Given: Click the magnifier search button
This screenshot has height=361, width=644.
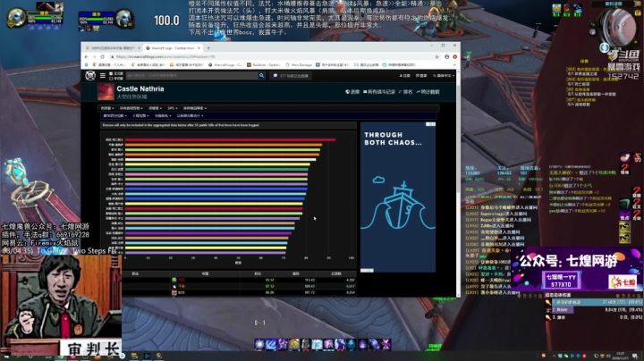Looking at the screenshot, I should coord(261,75).
